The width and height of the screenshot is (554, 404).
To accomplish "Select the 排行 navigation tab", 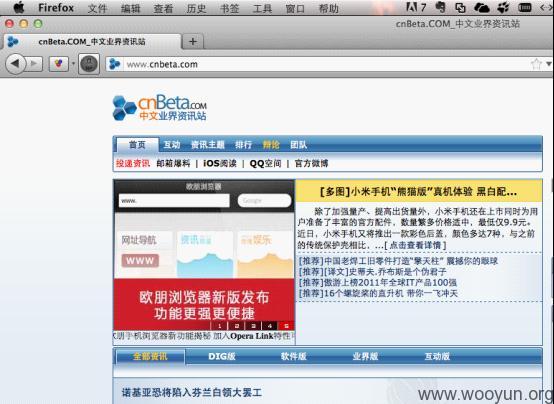I will pos(243,145).
